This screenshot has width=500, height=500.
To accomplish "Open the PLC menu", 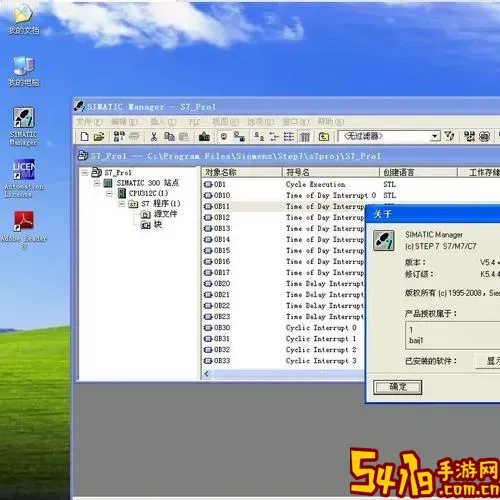I will pos(194,122).
